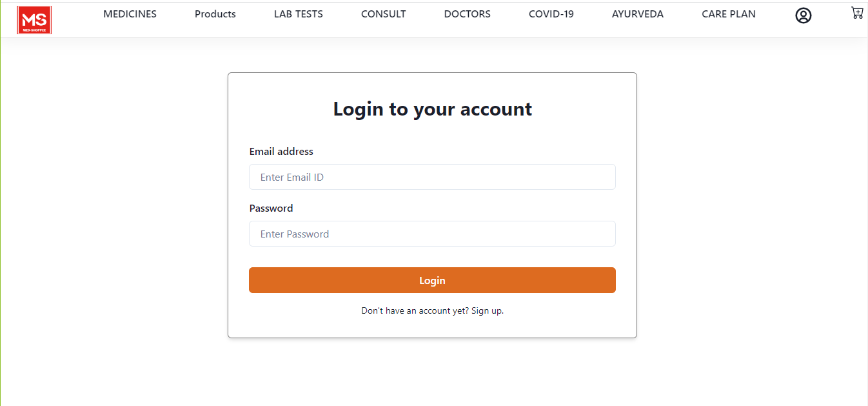Click the orange Login button

click(x=432, y=280)
